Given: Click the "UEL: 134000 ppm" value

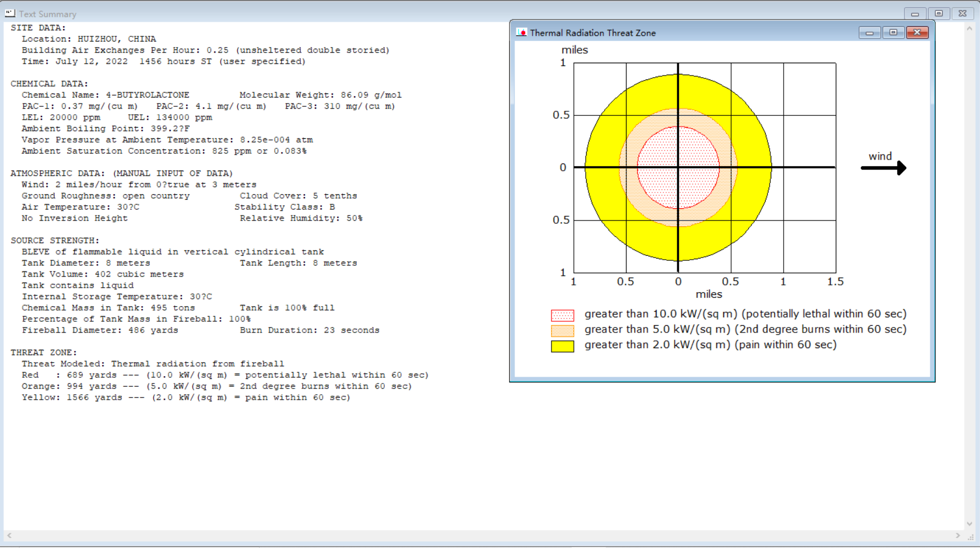Looking at the screenshot, I should coord(170,118).
